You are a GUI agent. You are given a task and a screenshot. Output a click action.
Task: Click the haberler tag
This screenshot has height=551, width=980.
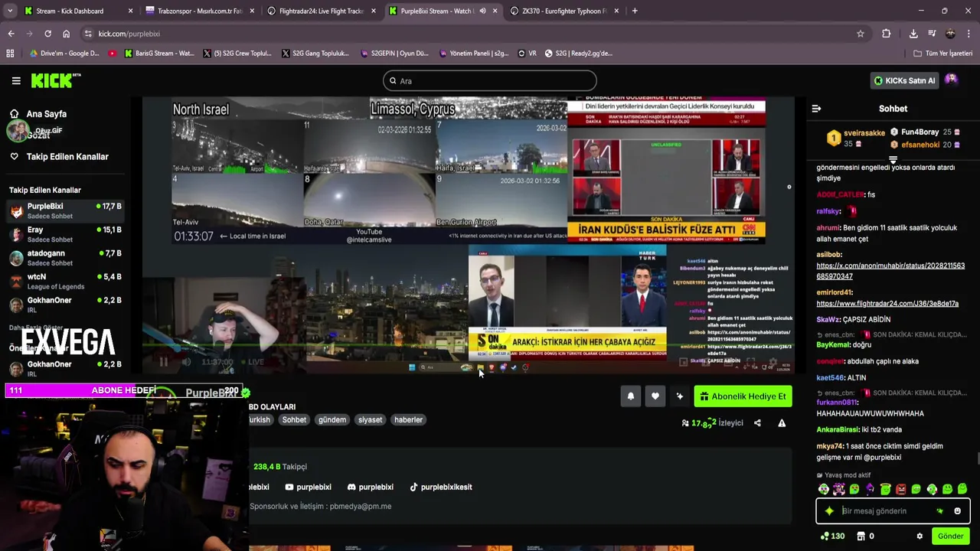point(408,419)
